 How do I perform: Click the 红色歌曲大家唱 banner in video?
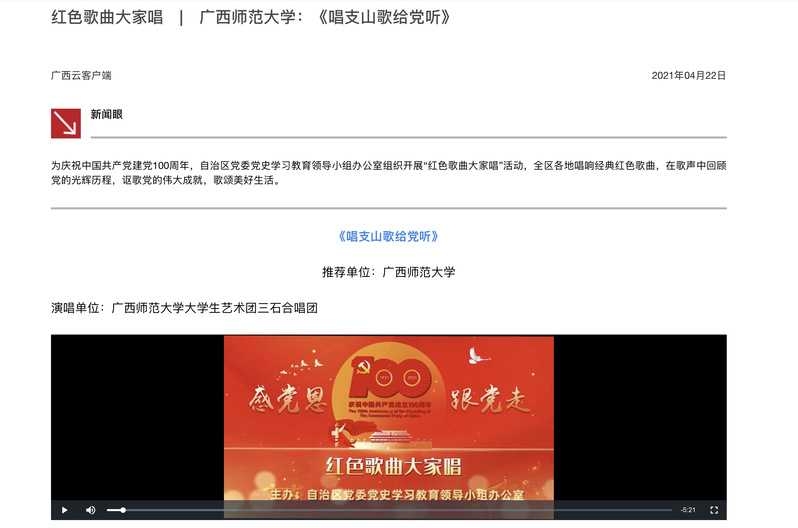coord(391,465)
